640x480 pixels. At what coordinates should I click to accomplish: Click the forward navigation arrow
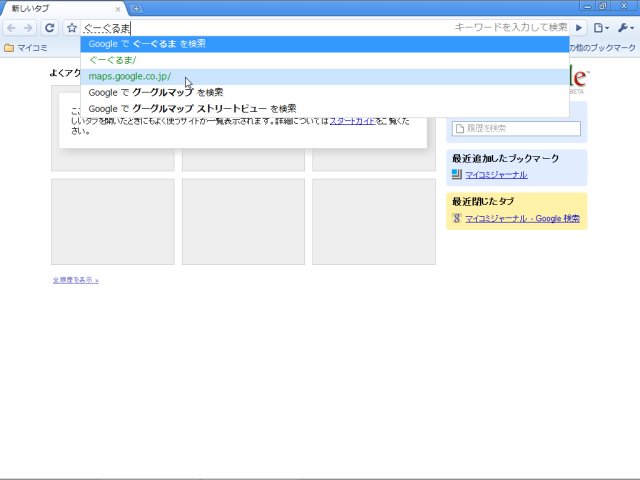click(28, 28)
